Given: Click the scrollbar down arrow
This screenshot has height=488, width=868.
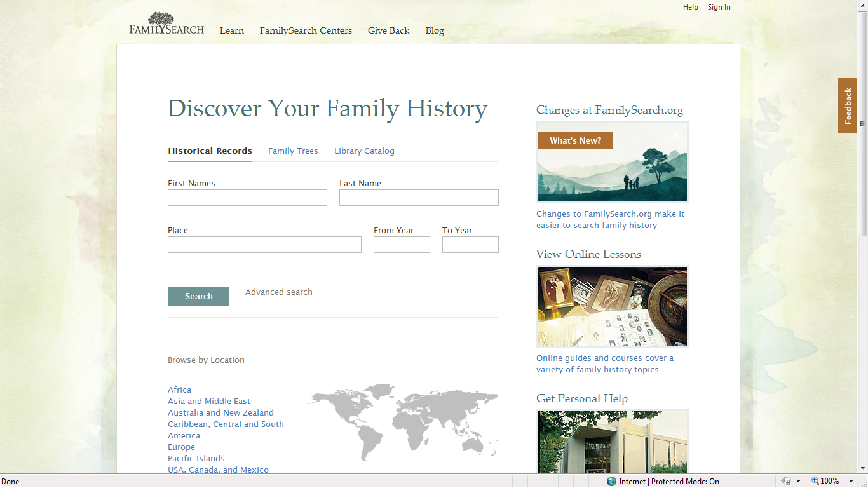Looking at the screenshot, I should click(x=862, y=468).
